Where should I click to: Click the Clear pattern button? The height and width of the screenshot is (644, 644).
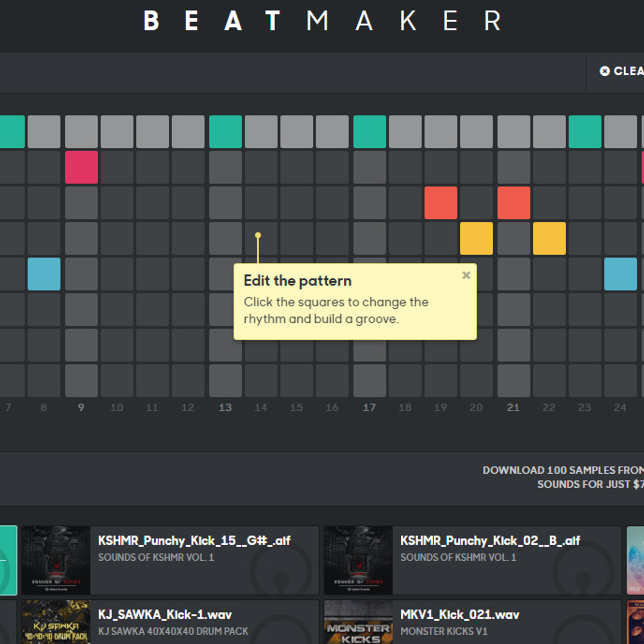pos(621,71)
